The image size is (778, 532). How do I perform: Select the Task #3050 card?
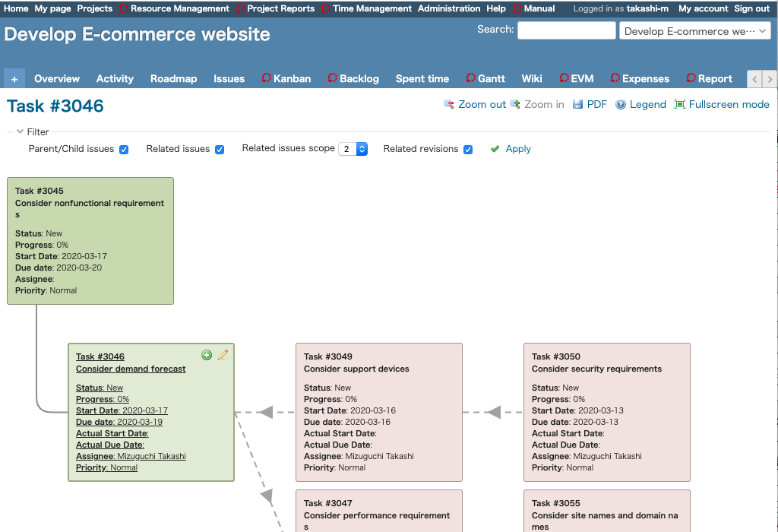607,412
